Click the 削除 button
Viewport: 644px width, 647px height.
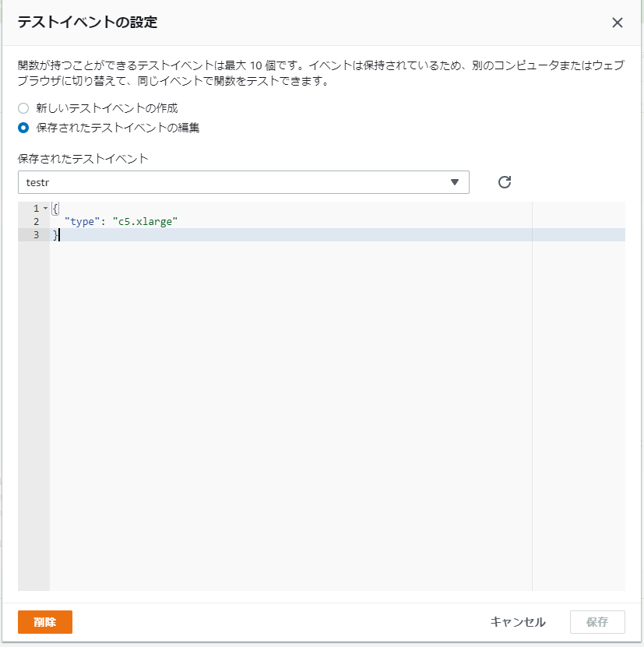44,622
